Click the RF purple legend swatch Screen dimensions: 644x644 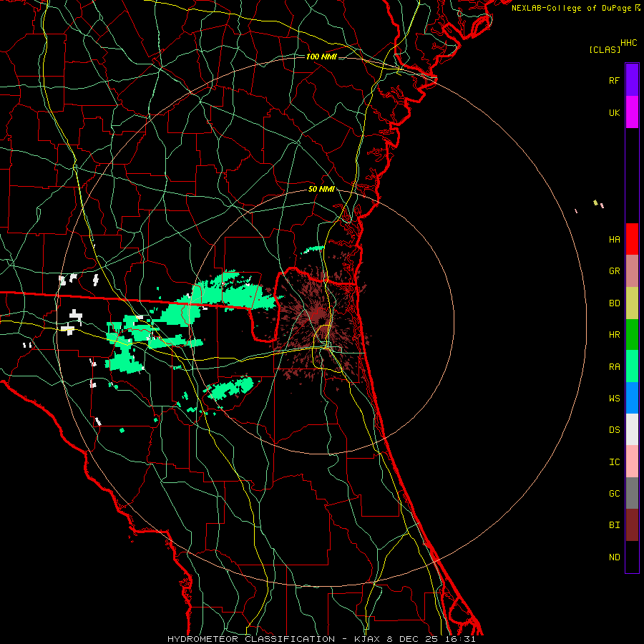tap(632, 80)
